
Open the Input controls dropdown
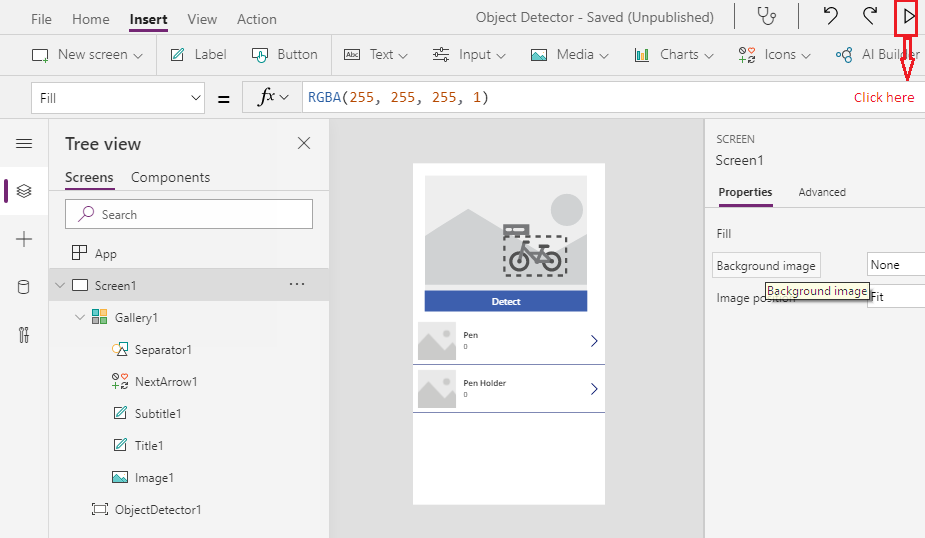(x=469, y=55)
